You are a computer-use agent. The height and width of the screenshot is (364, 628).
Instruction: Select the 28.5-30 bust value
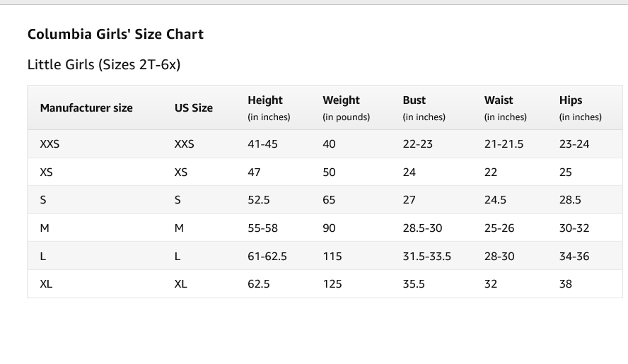[422, 228]
